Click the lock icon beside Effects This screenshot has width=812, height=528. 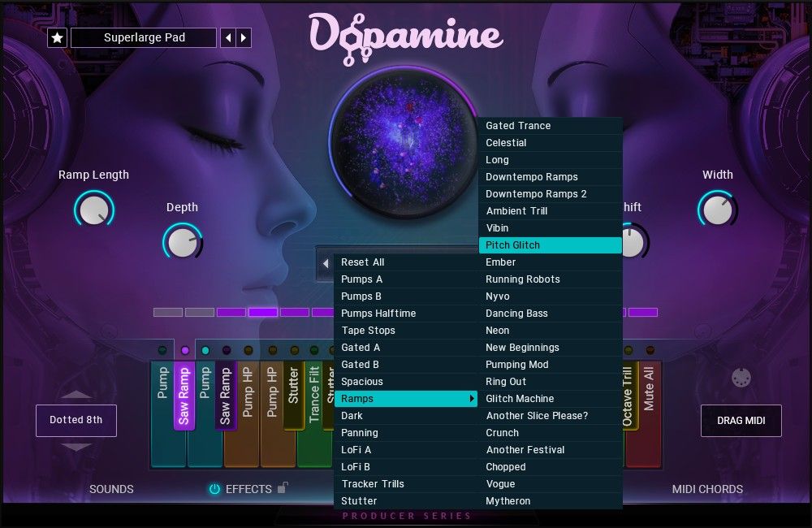click(282, 488)
